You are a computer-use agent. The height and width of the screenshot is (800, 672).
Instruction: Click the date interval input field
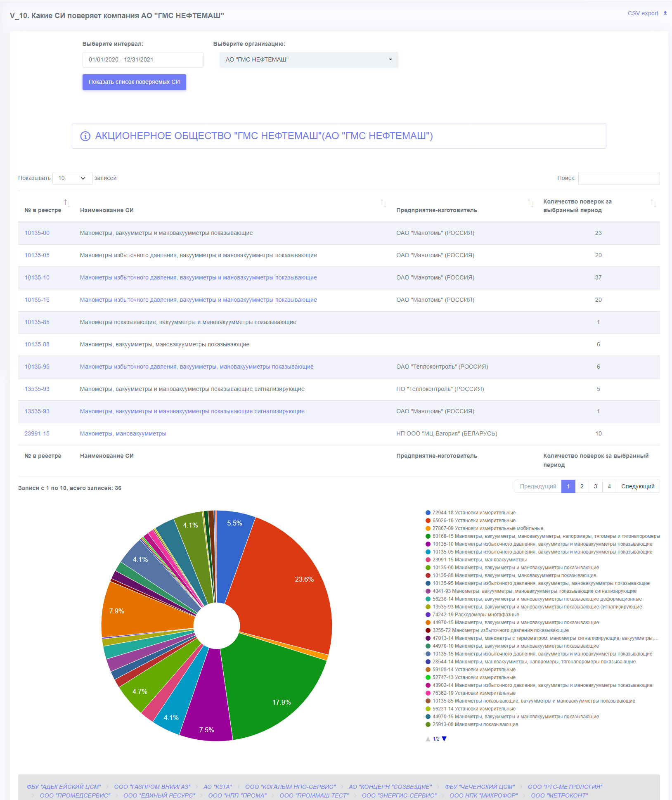tap(143, 59)
